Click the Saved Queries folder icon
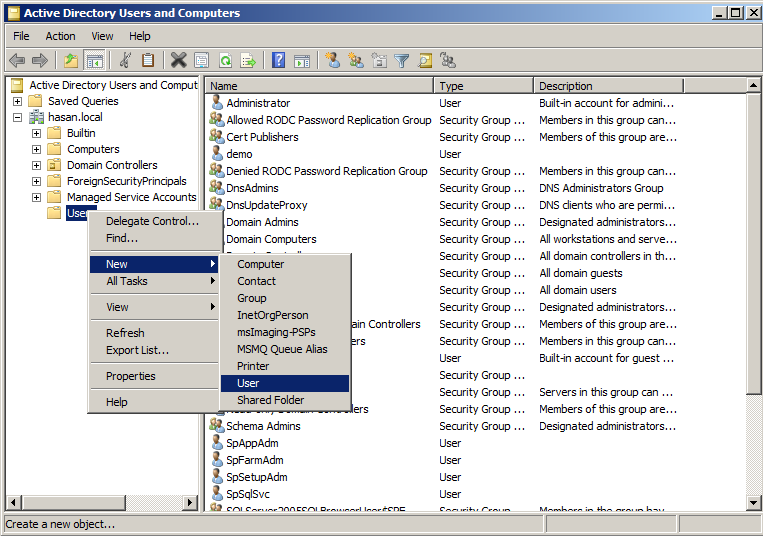Screen dimensions: 763x536 (36, 101)
